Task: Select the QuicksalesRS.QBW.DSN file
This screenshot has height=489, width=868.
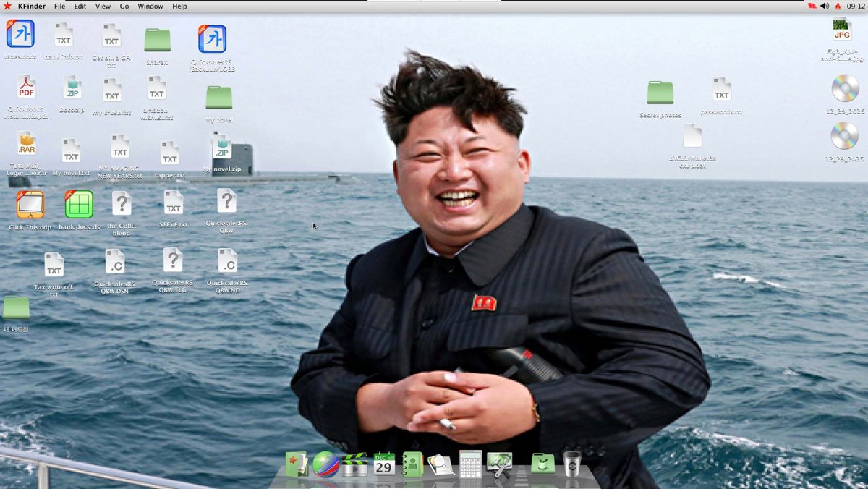Action: click(115, 262)
